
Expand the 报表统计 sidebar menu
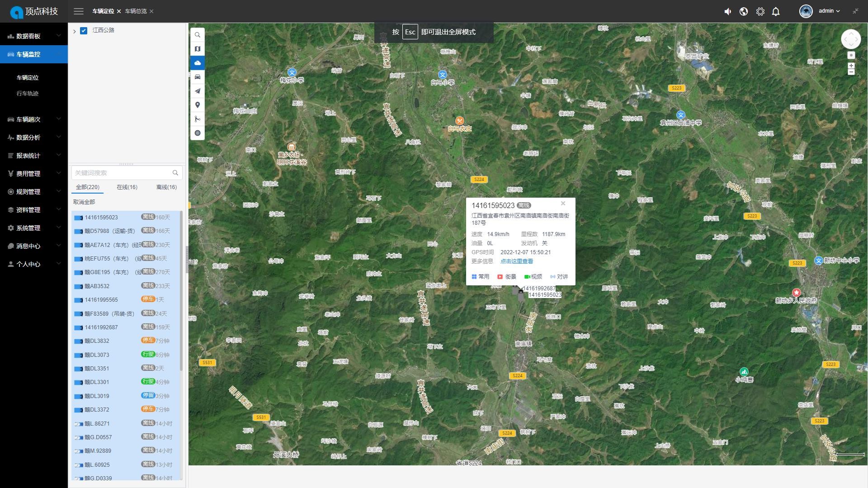point(34,155)
